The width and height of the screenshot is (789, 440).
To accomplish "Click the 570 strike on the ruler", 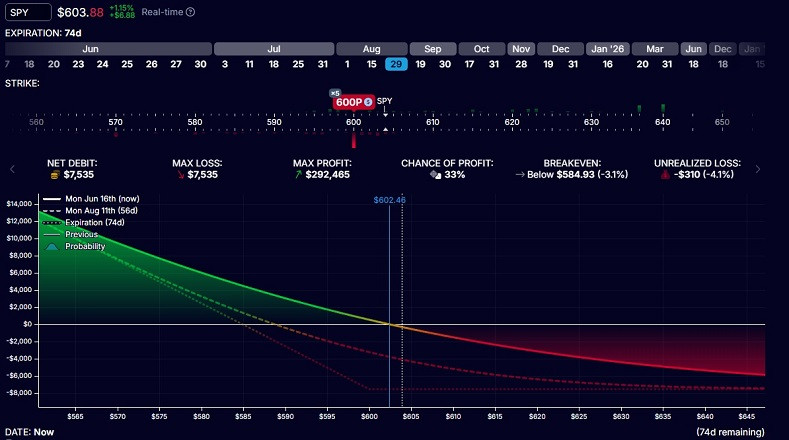I will [x=115, y=122].
